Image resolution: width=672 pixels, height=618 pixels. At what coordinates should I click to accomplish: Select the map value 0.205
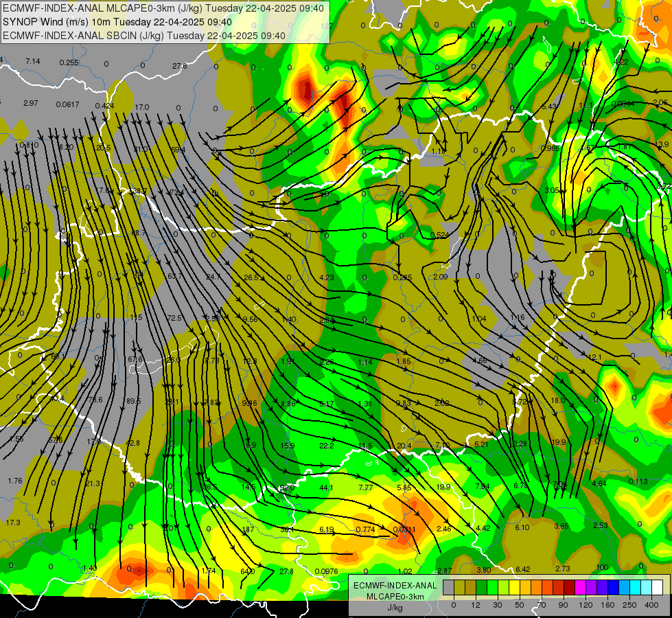click(402, 277)
